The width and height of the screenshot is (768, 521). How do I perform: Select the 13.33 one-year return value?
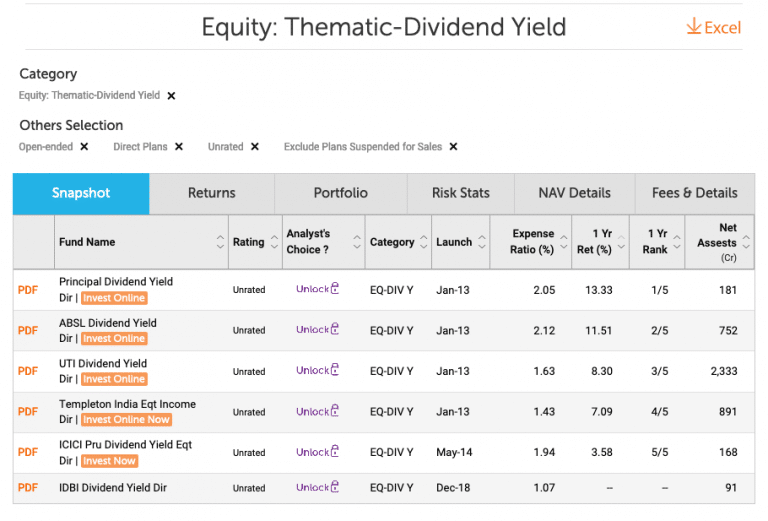599,290
